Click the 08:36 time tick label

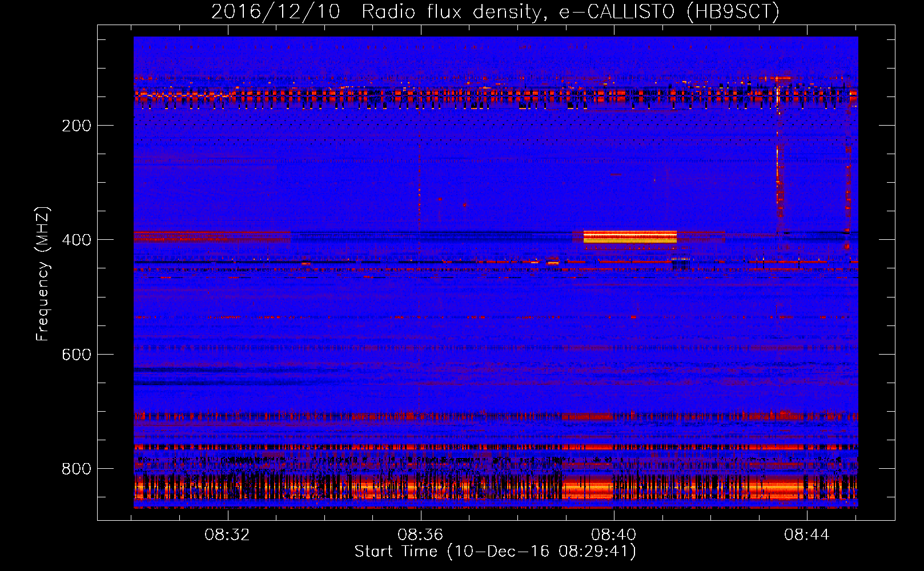[x=420, y=535]
